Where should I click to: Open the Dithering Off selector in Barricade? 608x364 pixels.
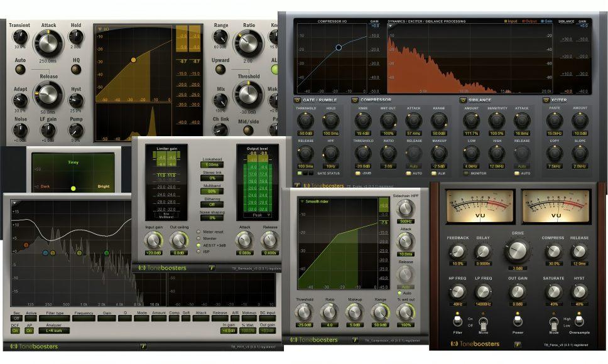212,205
